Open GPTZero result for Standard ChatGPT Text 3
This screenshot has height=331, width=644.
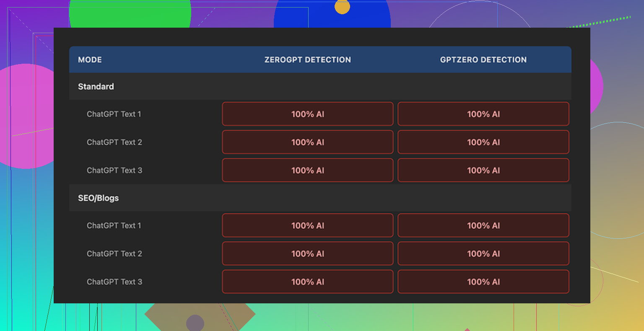[x=483, y=170]
